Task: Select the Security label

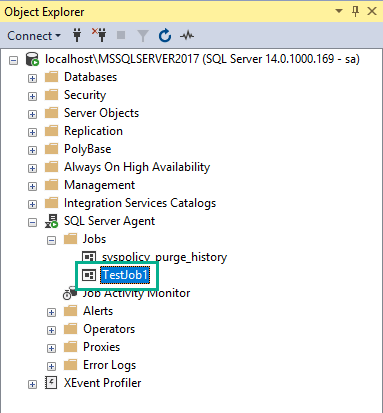Action: point(85,95)
